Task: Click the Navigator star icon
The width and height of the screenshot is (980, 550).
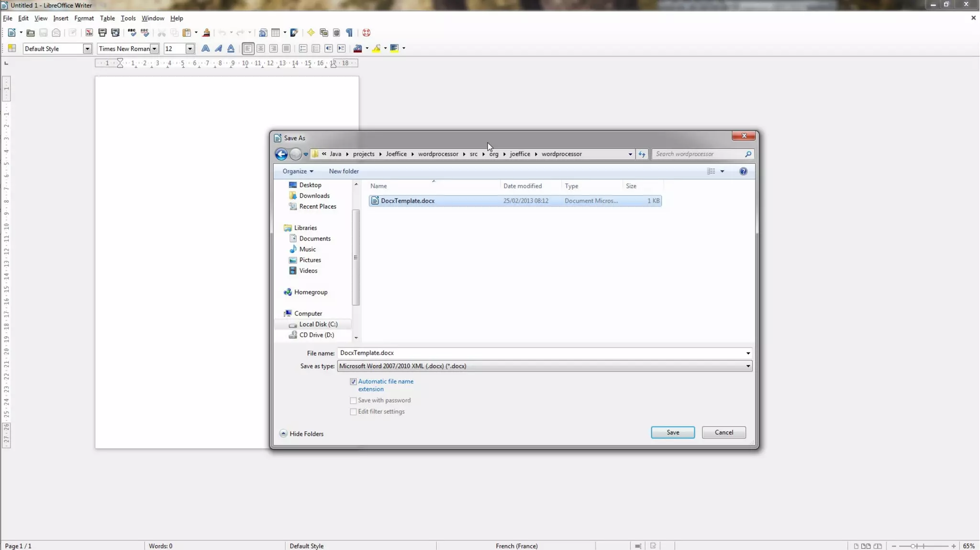Action: tap(311, 33)
